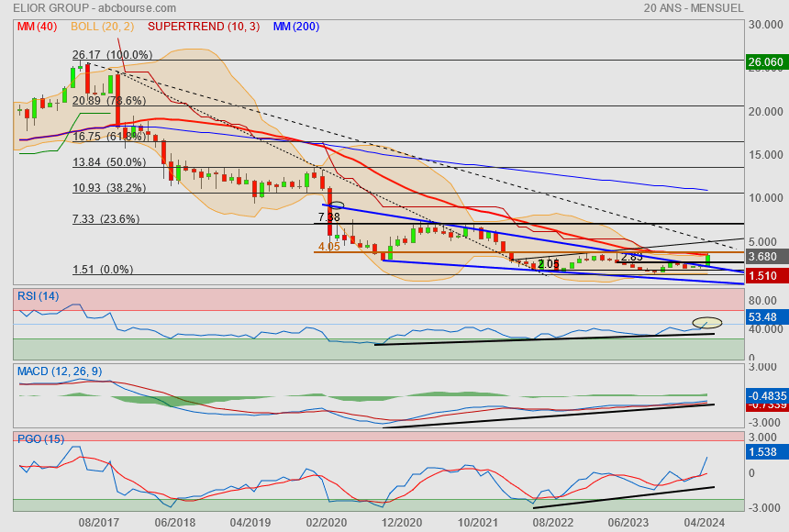Click the ellipse annotation on RSI panel
The width and height of the screenshot is (789, 532).
(x=706, y=323)
